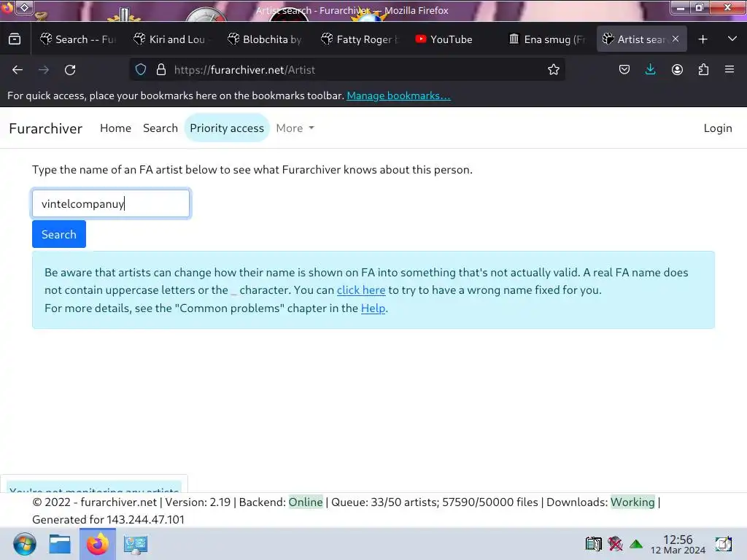Switch to YouTube tab
This screenshot has height=560, width=747.
454,39
